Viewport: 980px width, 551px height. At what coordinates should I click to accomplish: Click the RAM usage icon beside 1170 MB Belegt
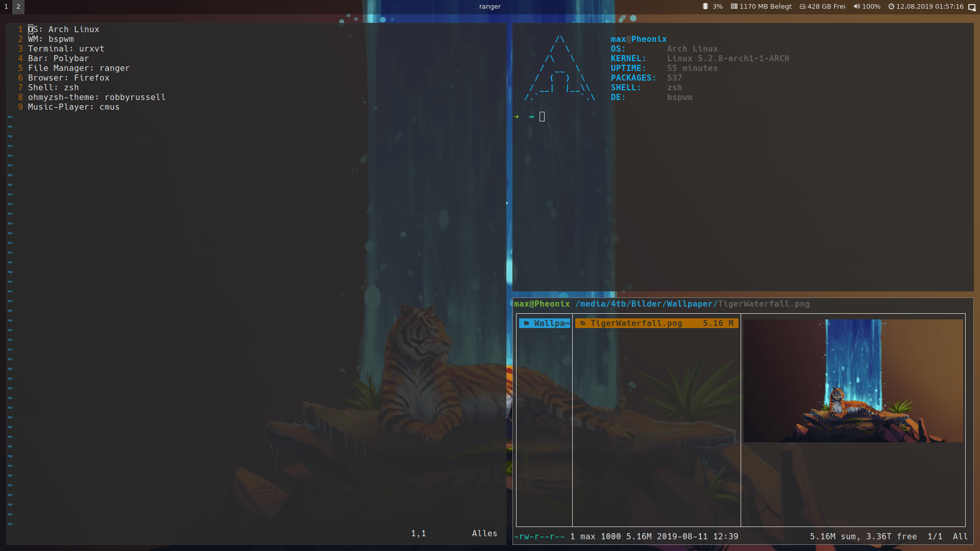(734, 7)
